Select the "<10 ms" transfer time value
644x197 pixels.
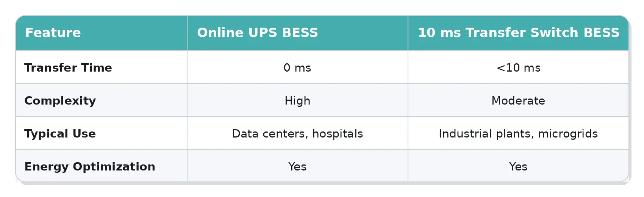click(518, 68)
